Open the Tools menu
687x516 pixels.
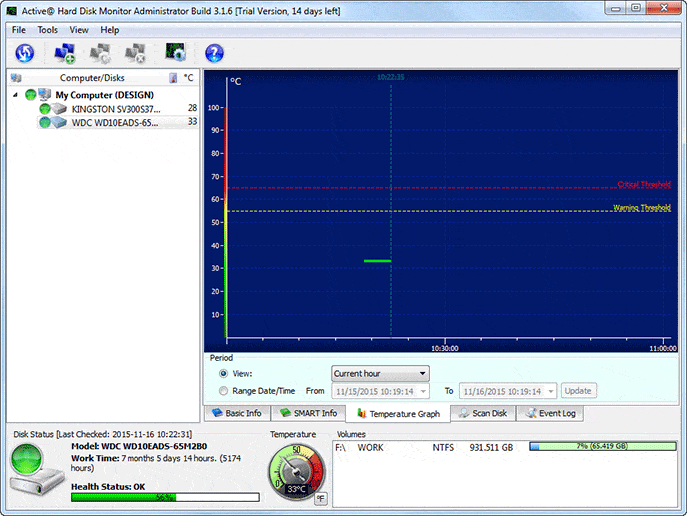pos(47,30)
